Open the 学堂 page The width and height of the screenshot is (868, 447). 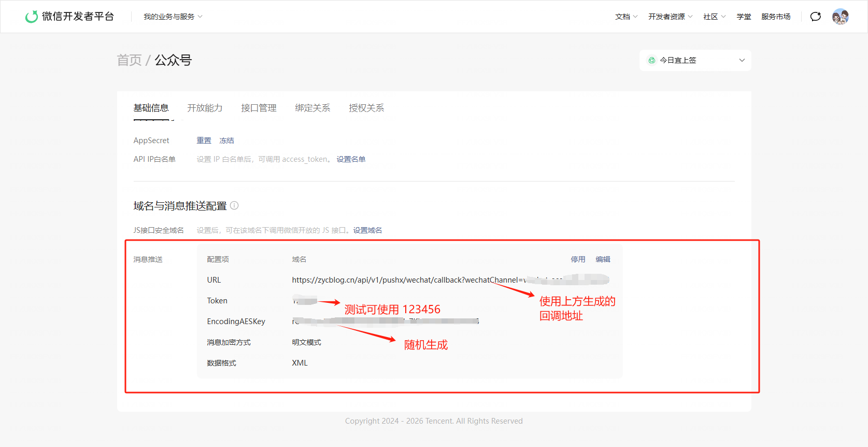pos(744,17)
